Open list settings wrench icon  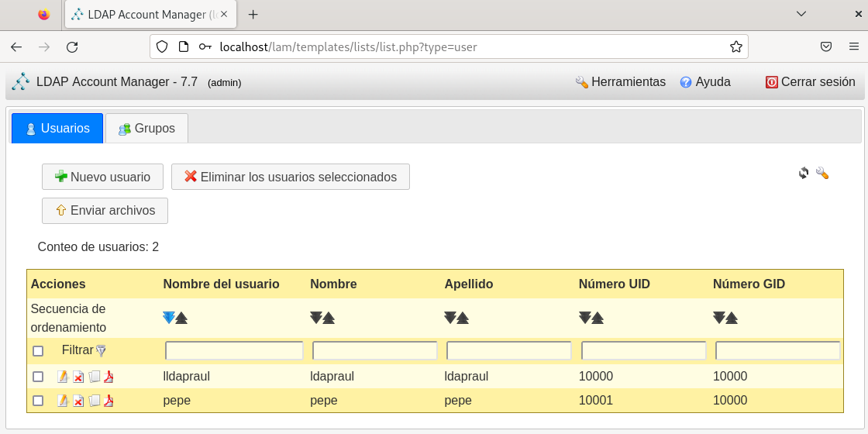coord(822,173)
